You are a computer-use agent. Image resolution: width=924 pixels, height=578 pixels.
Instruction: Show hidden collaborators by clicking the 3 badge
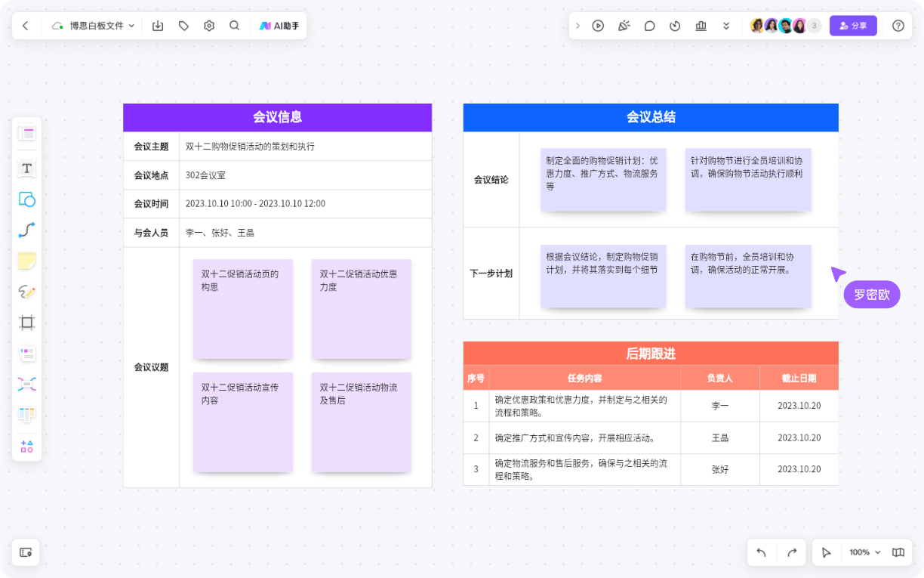pyautogui.click(x=814, y=25)
